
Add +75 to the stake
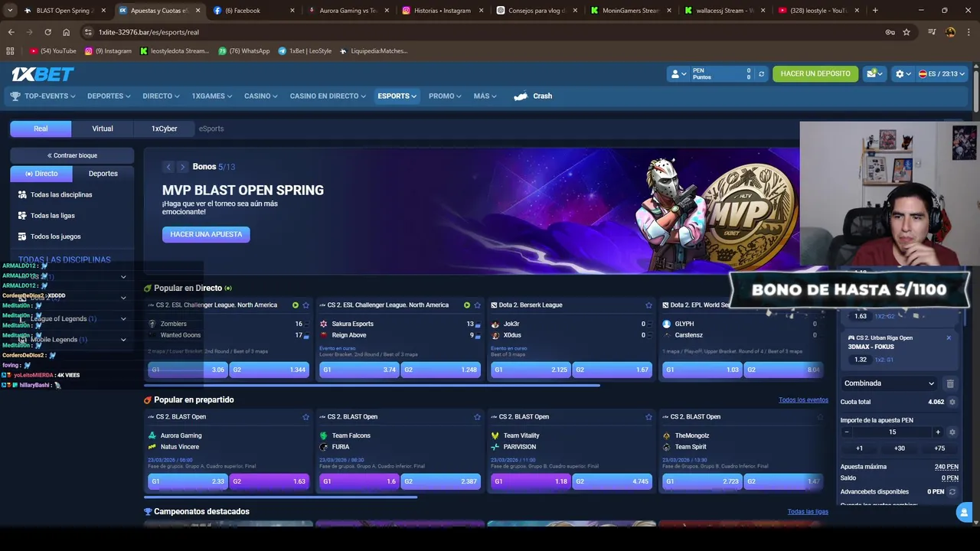pos(939,448)
